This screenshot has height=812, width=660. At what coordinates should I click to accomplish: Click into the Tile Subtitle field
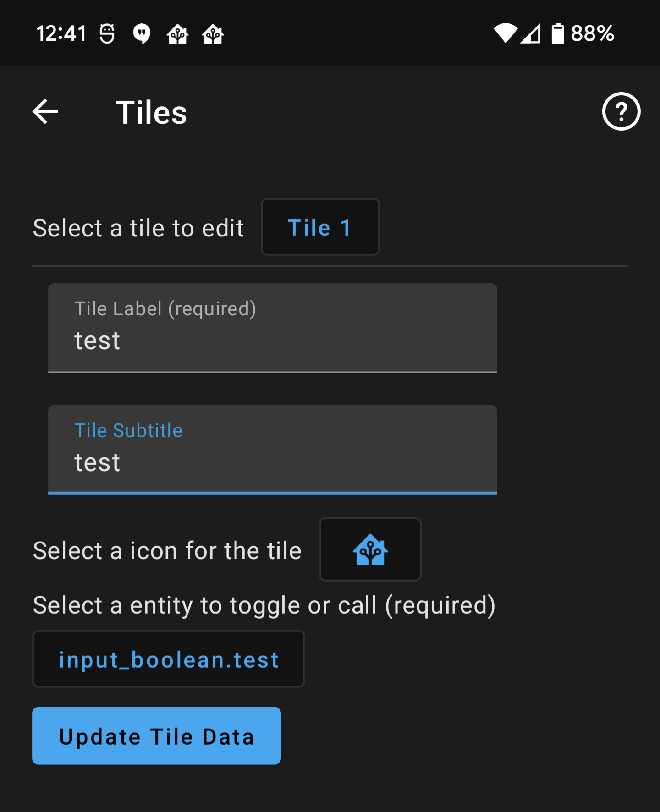tap(272, 450)
